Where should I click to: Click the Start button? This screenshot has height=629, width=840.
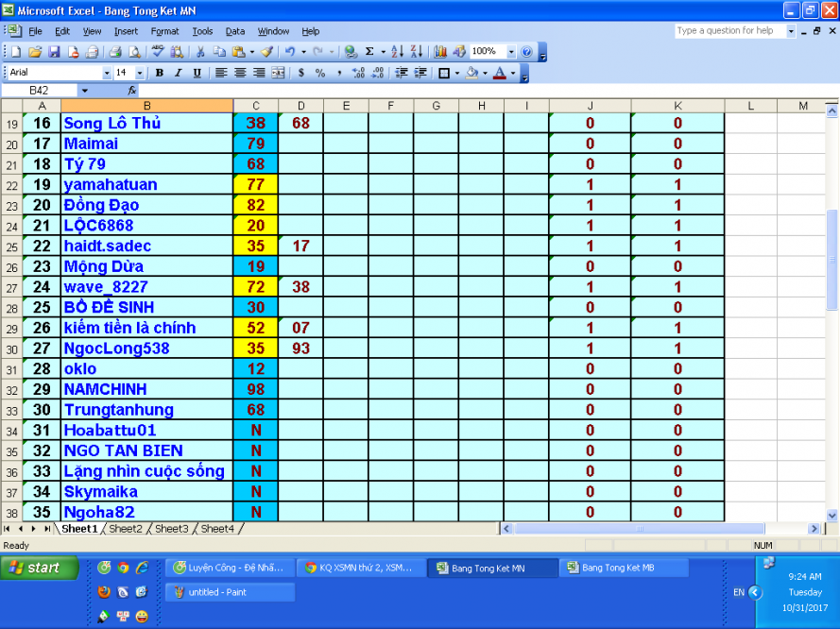click(33, 568)
